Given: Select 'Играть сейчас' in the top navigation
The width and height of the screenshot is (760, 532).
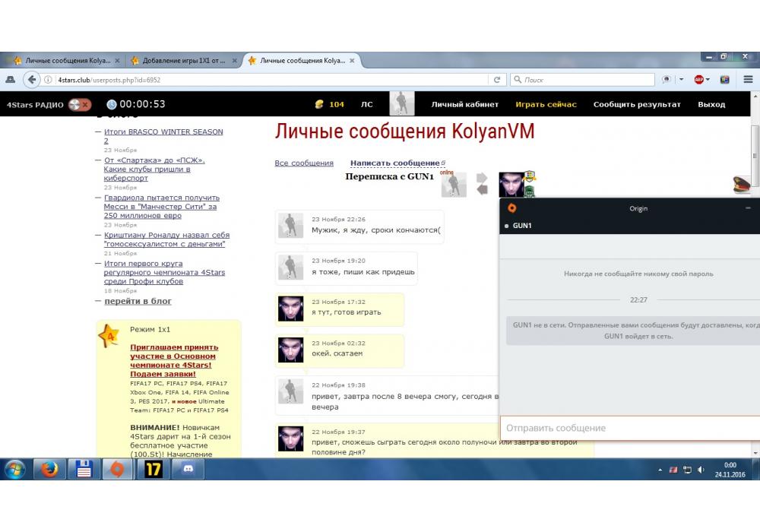Looking at the screenshot, I should click(546, 104).
